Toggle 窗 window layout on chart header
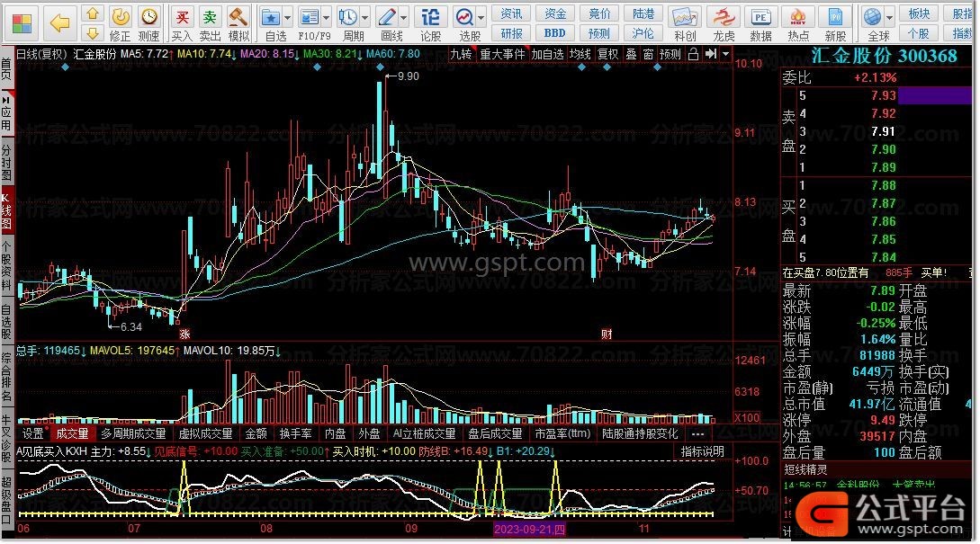This screenshot has height=544, width=980. pyautogui.click(x=649, y=54)
